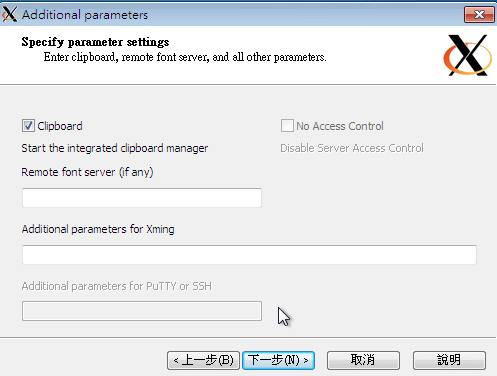
Task: Click the Xming additional parameters field
Action: coord(249,255)
